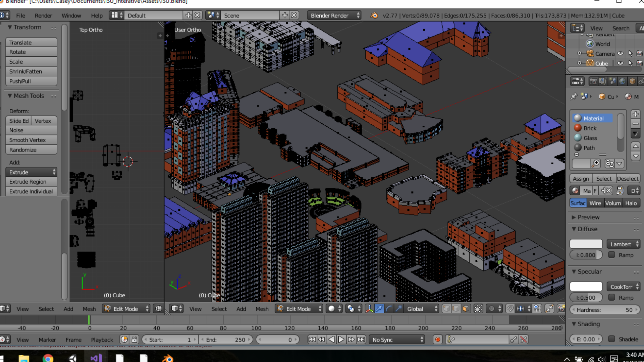Toggle the timeline frame range lock icon
This screenshot has width=644, height=362.
point(134,340)
